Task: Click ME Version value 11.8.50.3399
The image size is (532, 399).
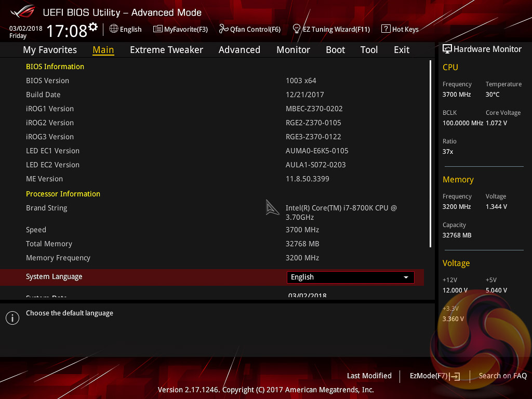Action: point(307,179)
